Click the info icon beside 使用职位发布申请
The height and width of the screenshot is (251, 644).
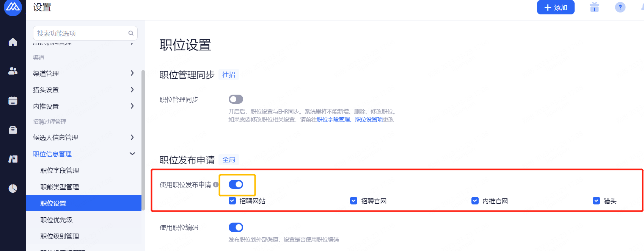[x=216, y=185]
